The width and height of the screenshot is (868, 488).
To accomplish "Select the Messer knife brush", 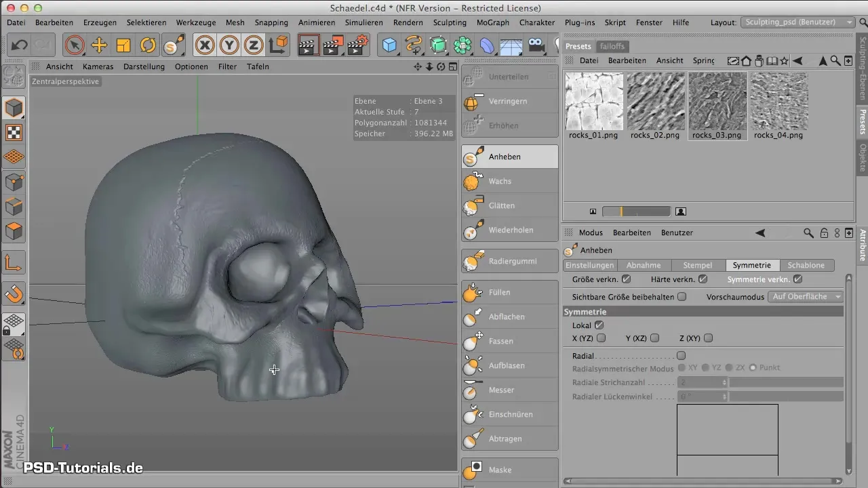I will [509, 390].
